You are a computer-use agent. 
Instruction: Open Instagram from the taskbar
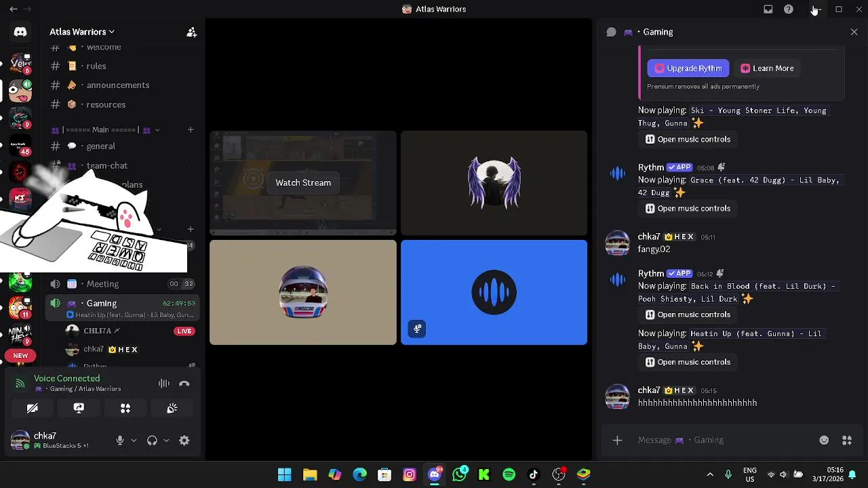click(x=409, y=474)
